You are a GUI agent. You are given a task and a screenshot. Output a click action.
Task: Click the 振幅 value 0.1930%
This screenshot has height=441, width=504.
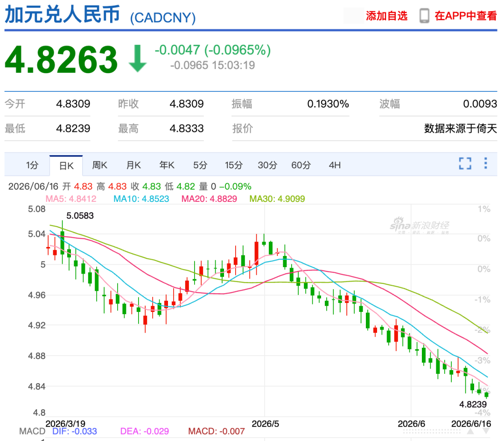click(x=328, y=104)
